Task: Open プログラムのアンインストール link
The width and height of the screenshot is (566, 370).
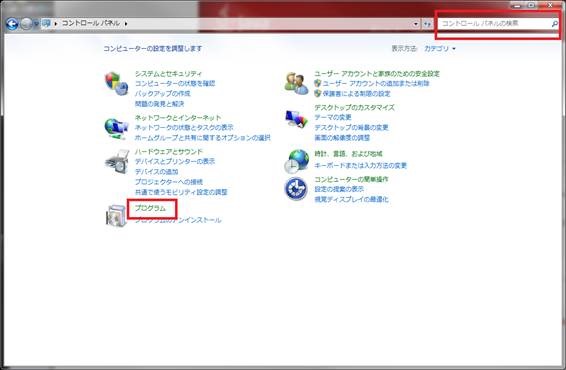Action: [178, 220]
